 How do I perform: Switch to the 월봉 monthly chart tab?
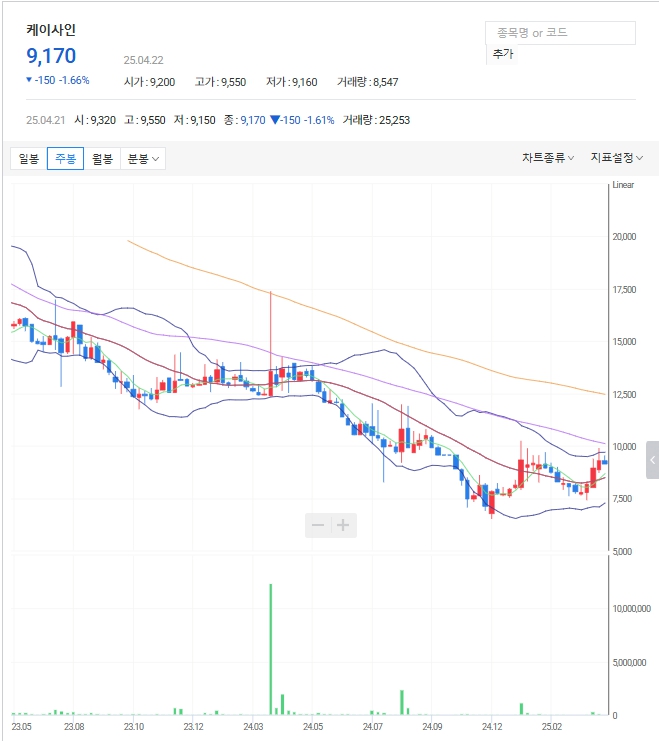tap(102, 158)
